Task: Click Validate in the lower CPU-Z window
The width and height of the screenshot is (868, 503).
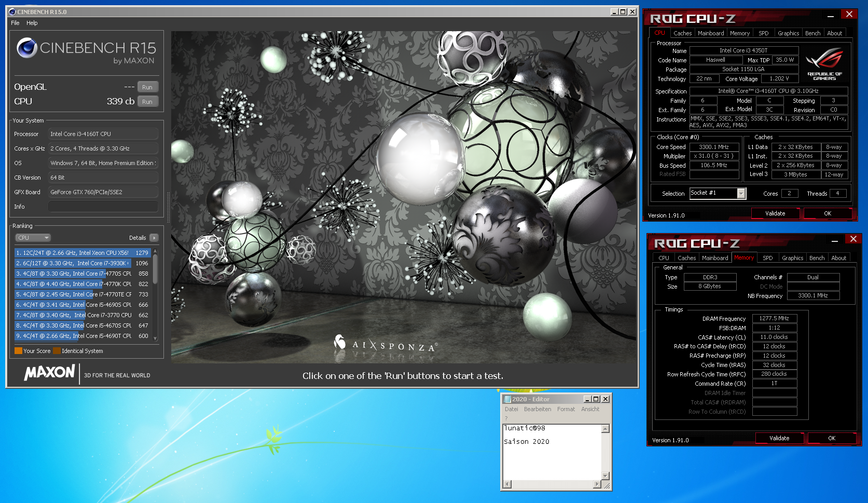Action: [779, 438]
